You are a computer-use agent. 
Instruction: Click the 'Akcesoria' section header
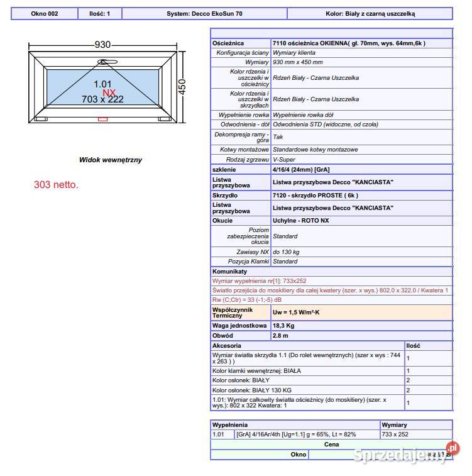[227, 346]
